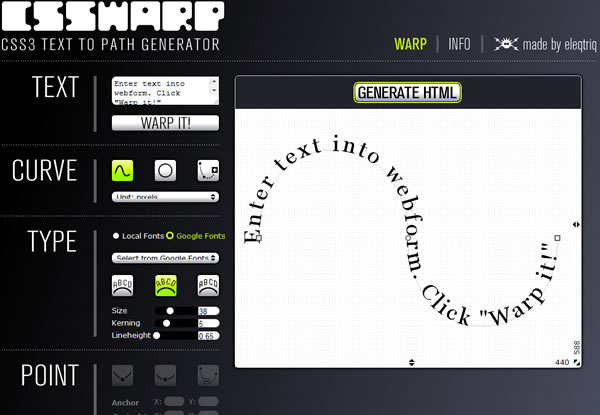
Task: Click the Size value field
Action: (209, 311)
